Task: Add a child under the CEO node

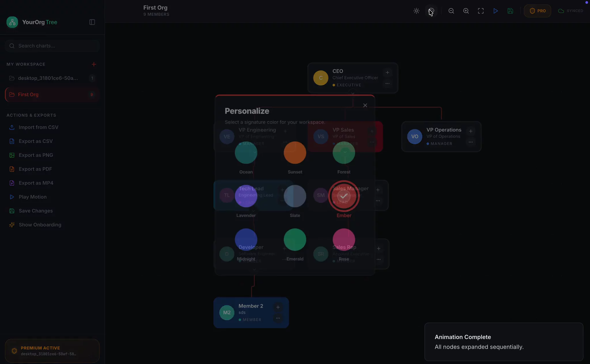Action: 387,73
